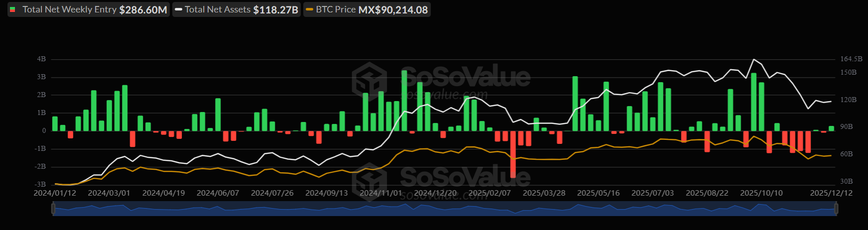Click the last green bar at 2025/12/12
Image resolution: width=868 pixels, height=230 pixels.
click(x=831, y=128)
